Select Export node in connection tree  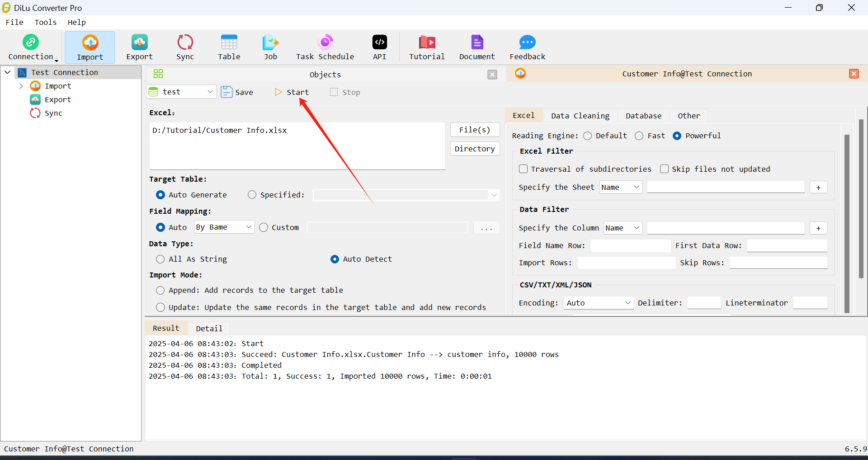pos(58,99)
